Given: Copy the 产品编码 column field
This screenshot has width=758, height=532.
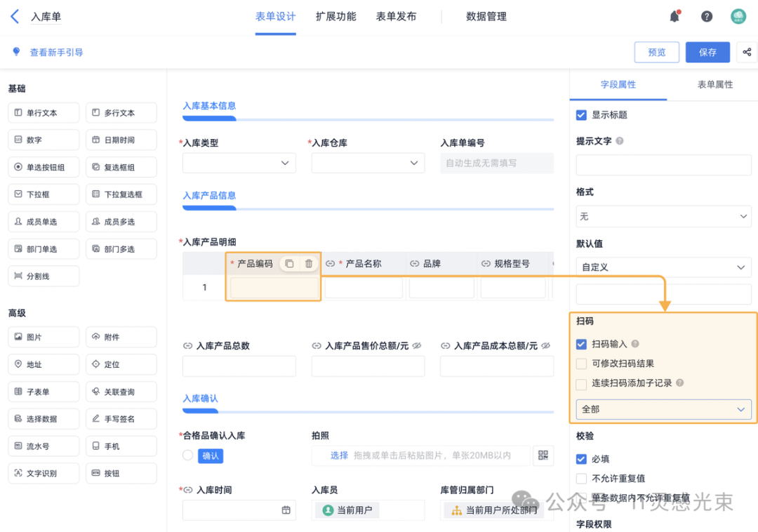Looking at the screenshot, I should point(289,264).
